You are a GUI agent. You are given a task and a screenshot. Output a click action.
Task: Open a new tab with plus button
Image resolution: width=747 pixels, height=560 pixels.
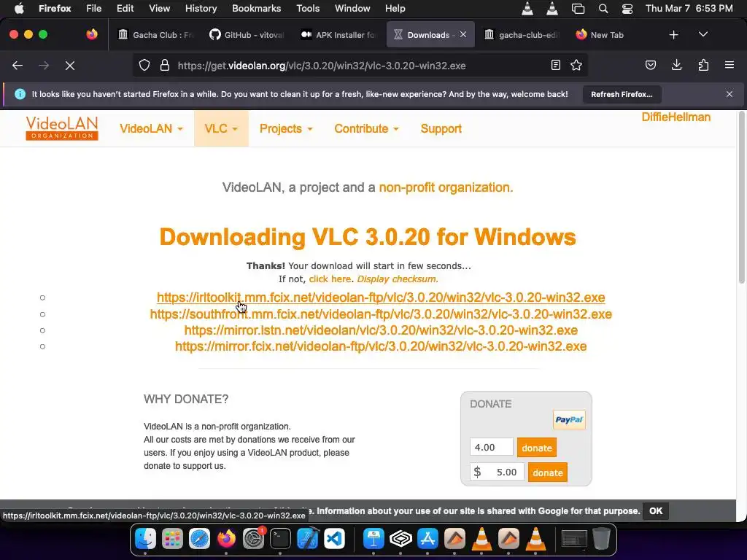coord(673,35)
